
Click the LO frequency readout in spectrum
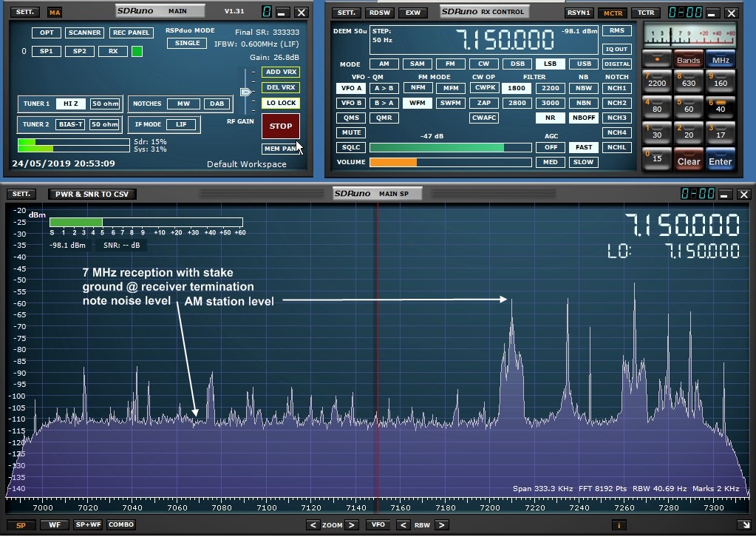pyautogui.click(x=673, y=251)
